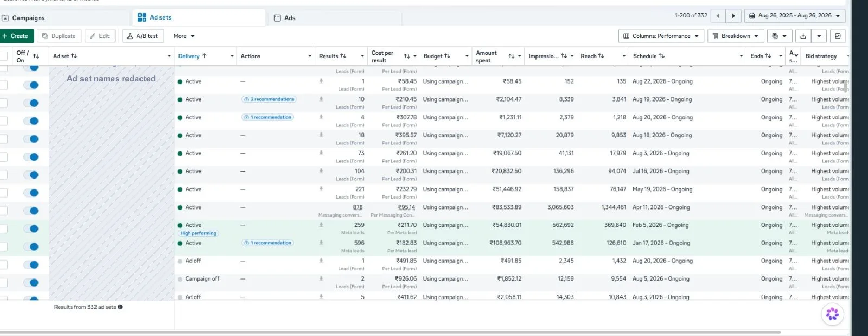Toggle ad set with ₹2,104.47 spent
The image size is (868, 336).
pyautogui.click(x=31, y=103)
